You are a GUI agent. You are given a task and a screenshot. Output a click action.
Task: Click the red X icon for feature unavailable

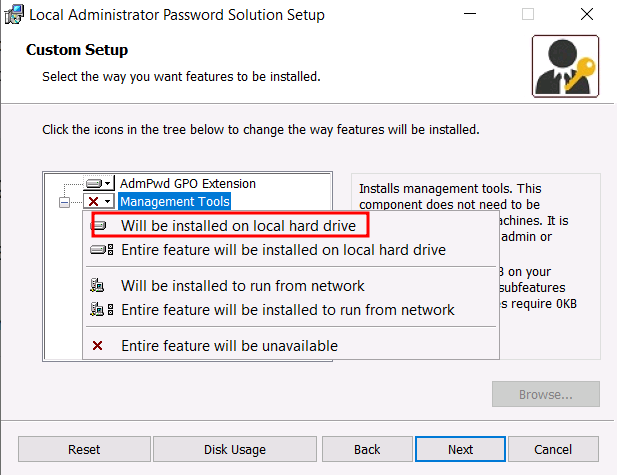[98, 346]
